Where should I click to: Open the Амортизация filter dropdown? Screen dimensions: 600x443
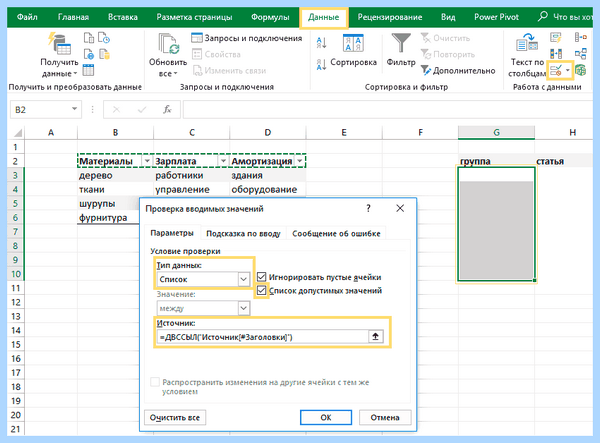click(x=300, y=161)
